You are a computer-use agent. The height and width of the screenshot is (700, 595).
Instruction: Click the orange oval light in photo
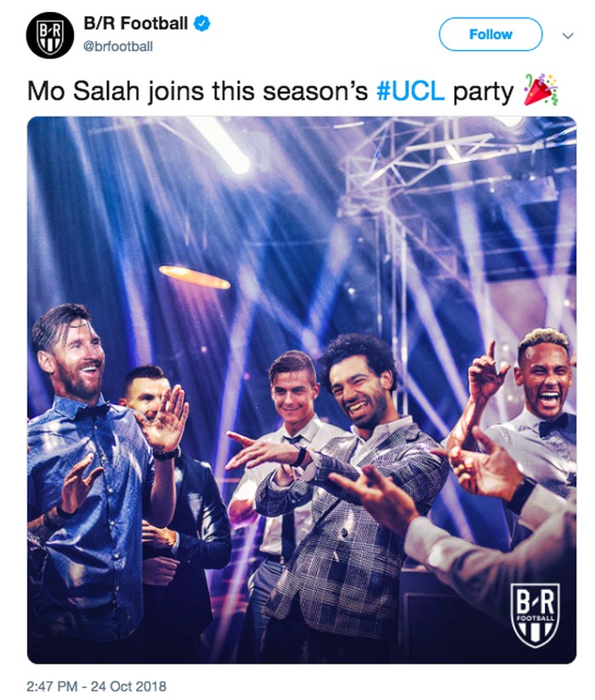pos(195,277)
